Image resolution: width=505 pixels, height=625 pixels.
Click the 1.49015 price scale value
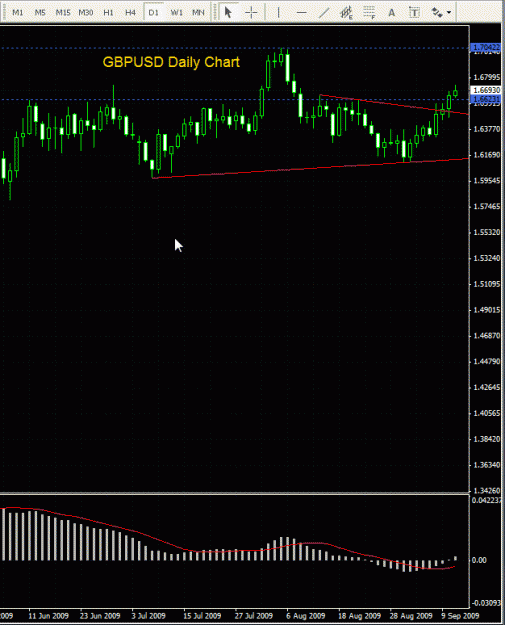coord(486,310)
